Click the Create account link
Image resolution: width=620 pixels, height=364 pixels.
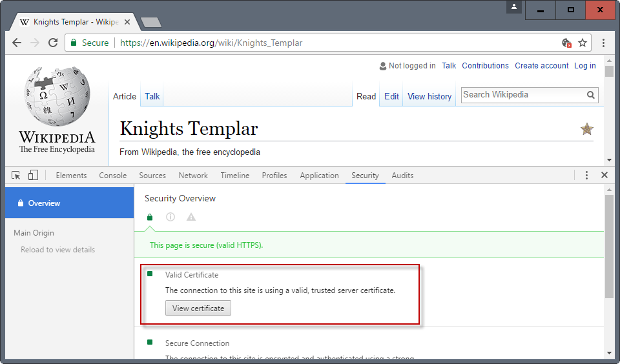coord(541,66)
